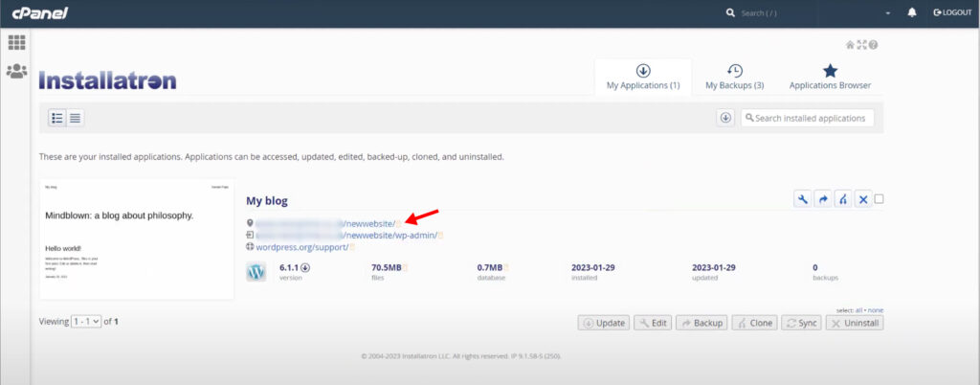The image size is (980, 385).
Task: Click the Edit button
Action: click(653, 323)
